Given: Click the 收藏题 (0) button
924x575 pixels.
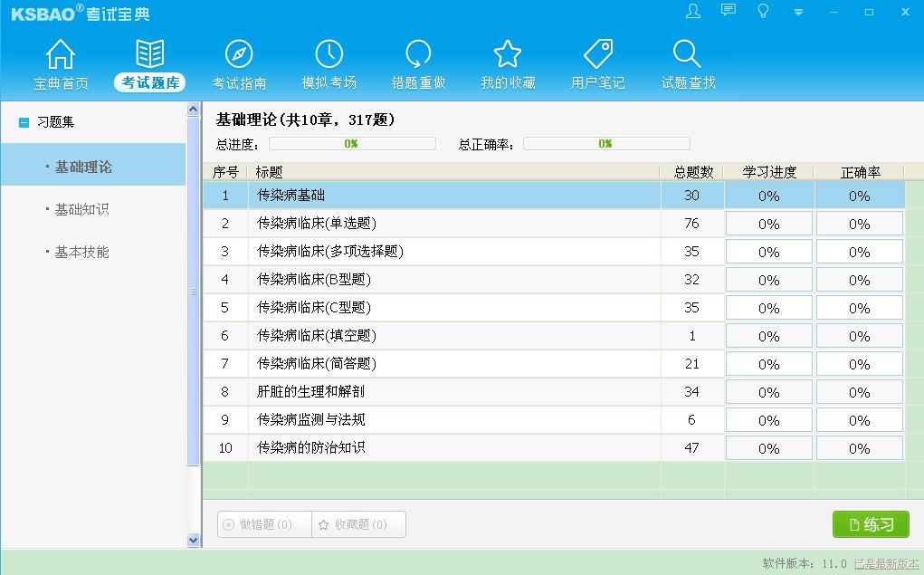Looking at the screenshot, I should pos(359,524).
